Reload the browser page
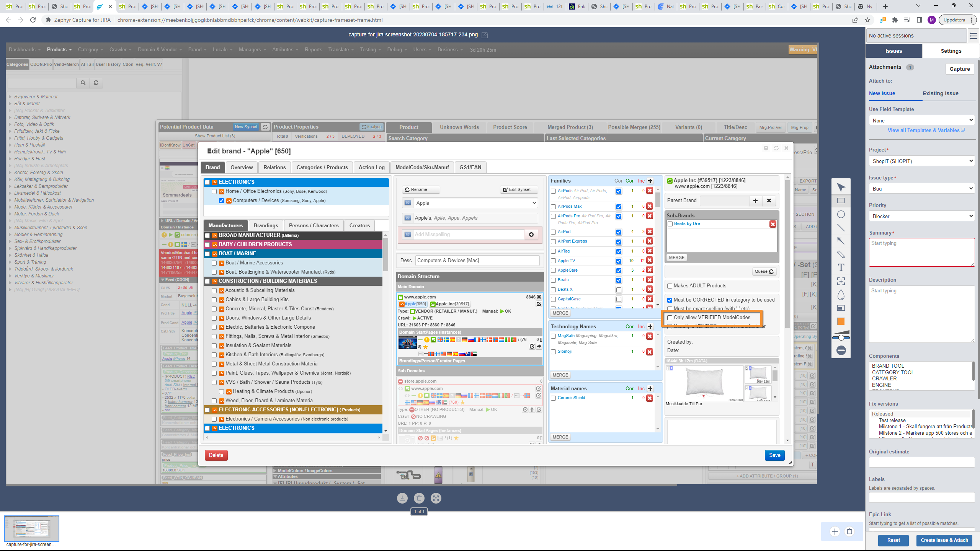980x551 pixels. pos(33,20)
